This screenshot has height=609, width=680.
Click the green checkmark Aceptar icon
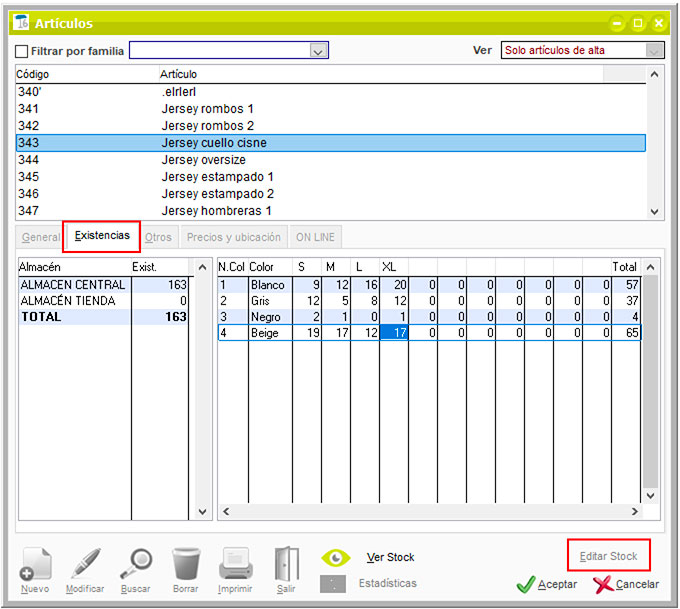[x=526, y=584]
